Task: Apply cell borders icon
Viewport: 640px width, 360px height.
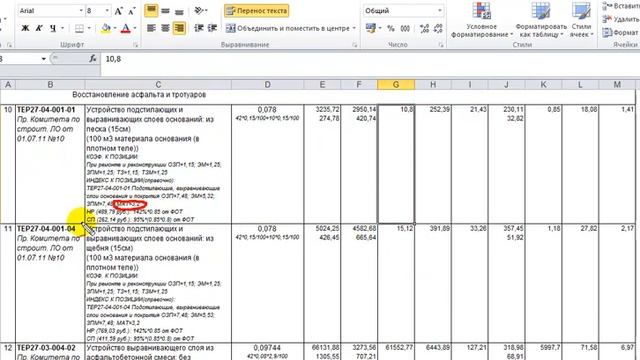Action: pos(79,28)
